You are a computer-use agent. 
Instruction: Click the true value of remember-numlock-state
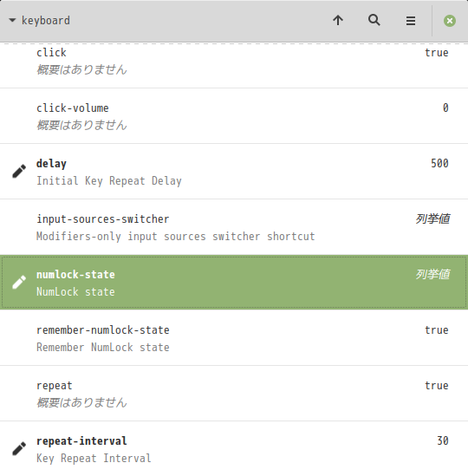(x=437, y=330)
